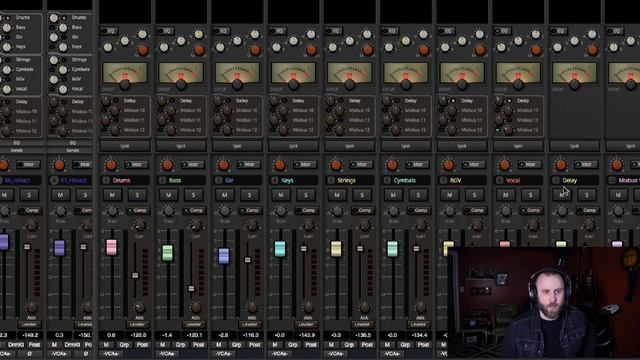Toggle the EQ button on Vocal strip
Viewport: 640px width, 360px height.
pyautogui.click(x=503, y=31)
